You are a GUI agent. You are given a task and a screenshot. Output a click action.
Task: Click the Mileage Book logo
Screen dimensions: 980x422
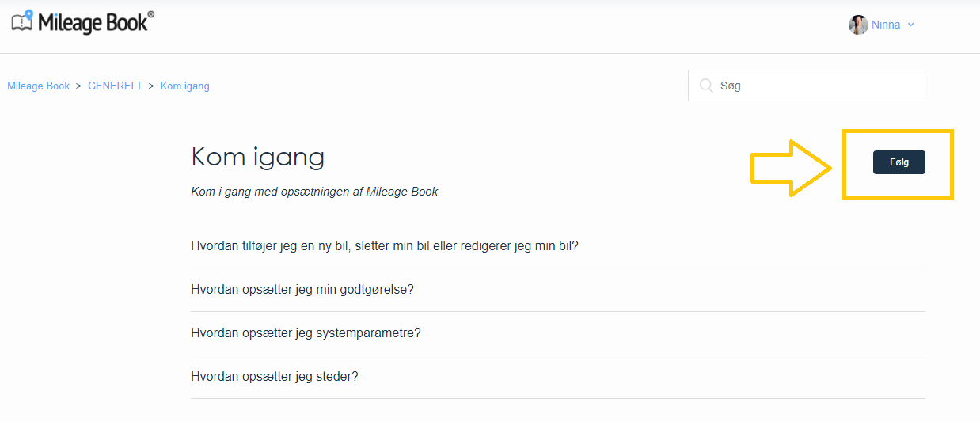tap(83, 21)
